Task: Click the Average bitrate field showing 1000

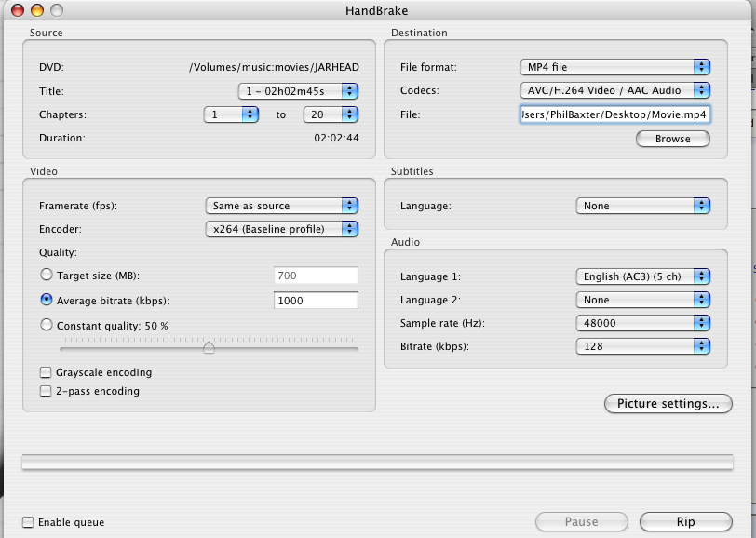Action: point(316,301)
